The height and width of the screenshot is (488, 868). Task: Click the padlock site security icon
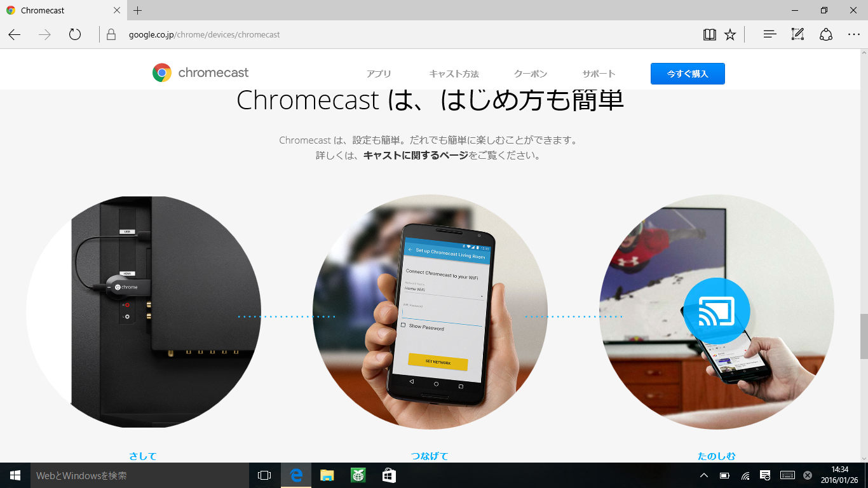coord(111,34)
